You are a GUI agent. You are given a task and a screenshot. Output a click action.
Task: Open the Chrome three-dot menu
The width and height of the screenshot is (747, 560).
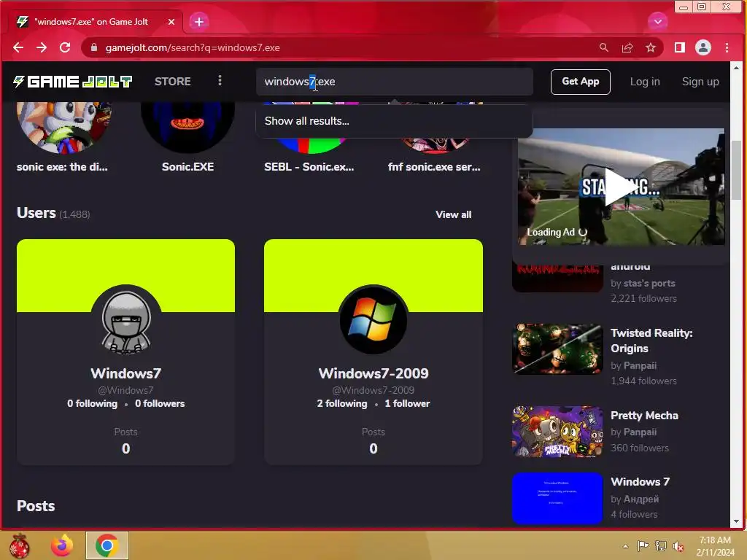point(727,47)
